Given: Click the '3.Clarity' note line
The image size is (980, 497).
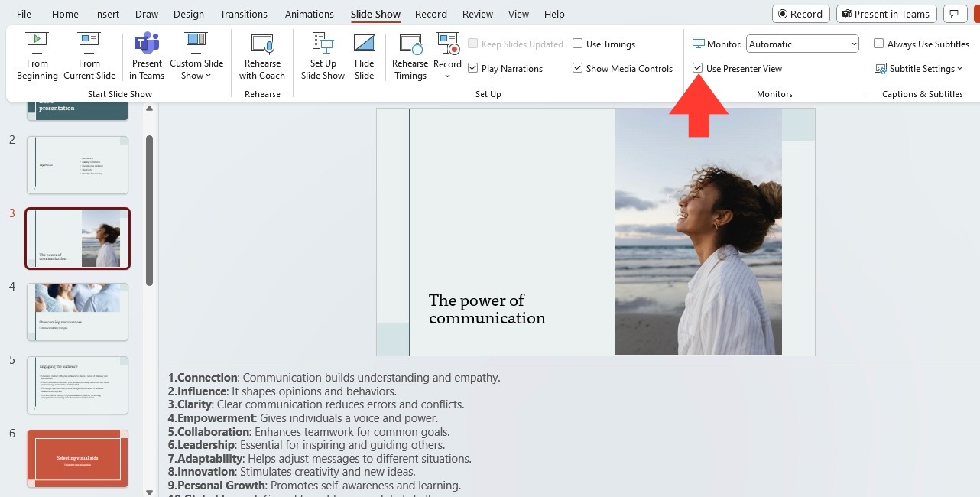Looking at the screenshot, I should pos(316,404).
